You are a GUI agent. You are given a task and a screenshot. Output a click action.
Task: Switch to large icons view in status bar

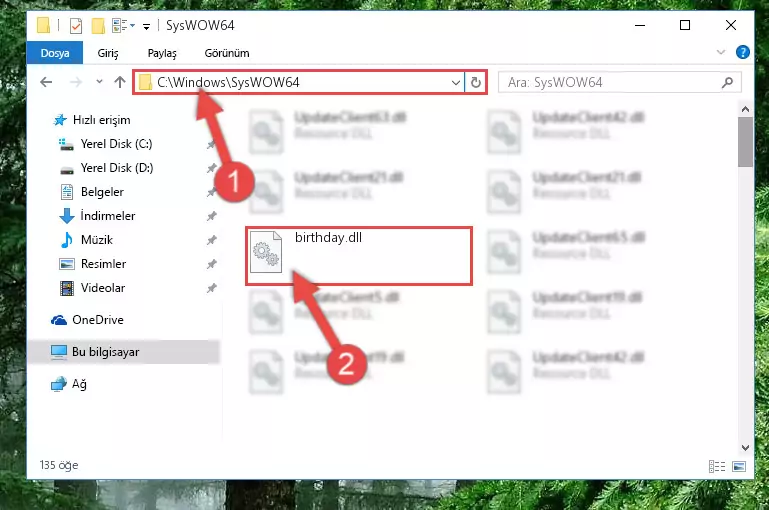click(x=739, y=466)
